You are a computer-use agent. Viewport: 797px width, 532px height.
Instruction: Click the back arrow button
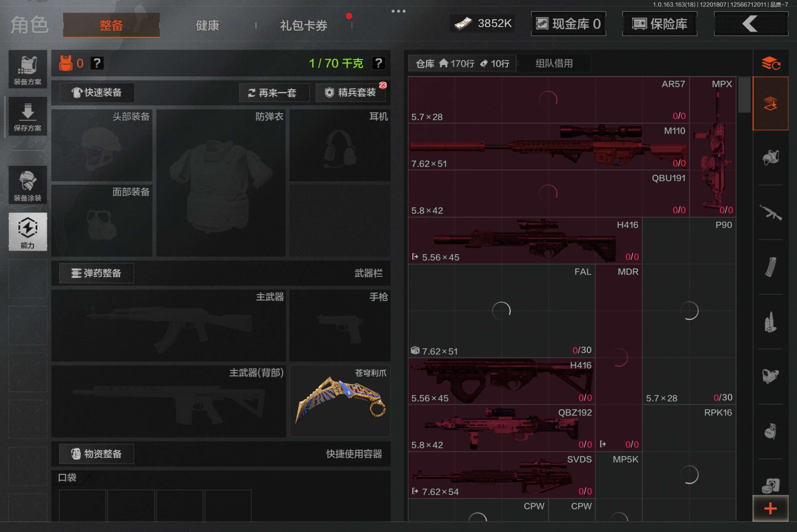pyautogui.click(x=751, y=24)
